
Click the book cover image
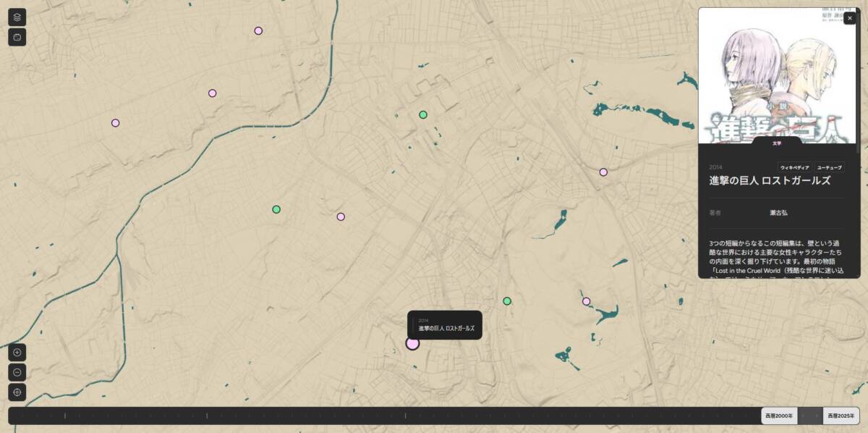click(x=777, y=76)
